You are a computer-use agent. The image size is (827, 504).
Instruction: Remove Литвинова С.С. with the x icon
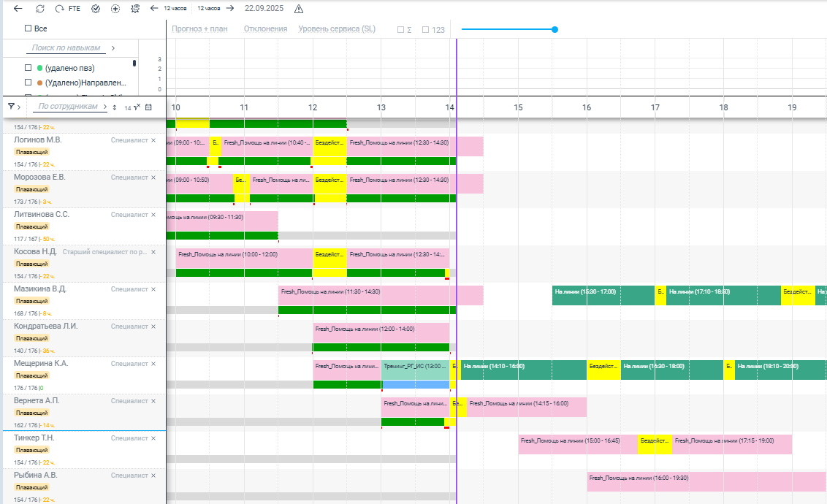[153, 215]
